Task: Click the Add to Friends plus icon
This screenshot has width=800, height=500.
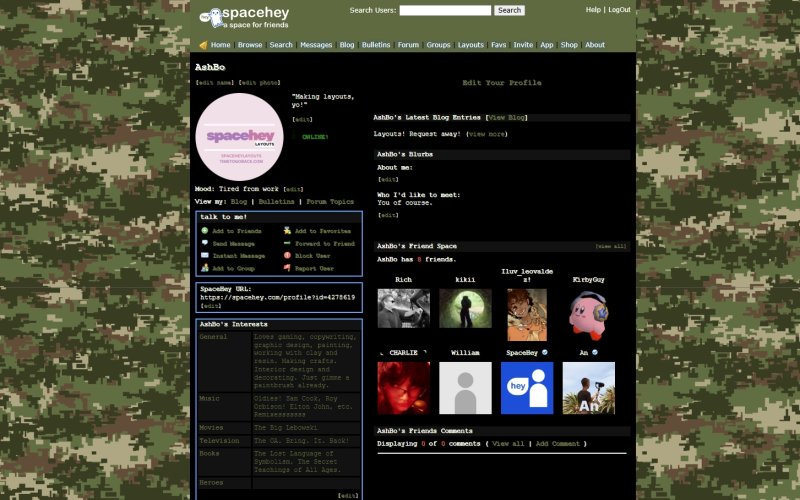Action: 205,231
